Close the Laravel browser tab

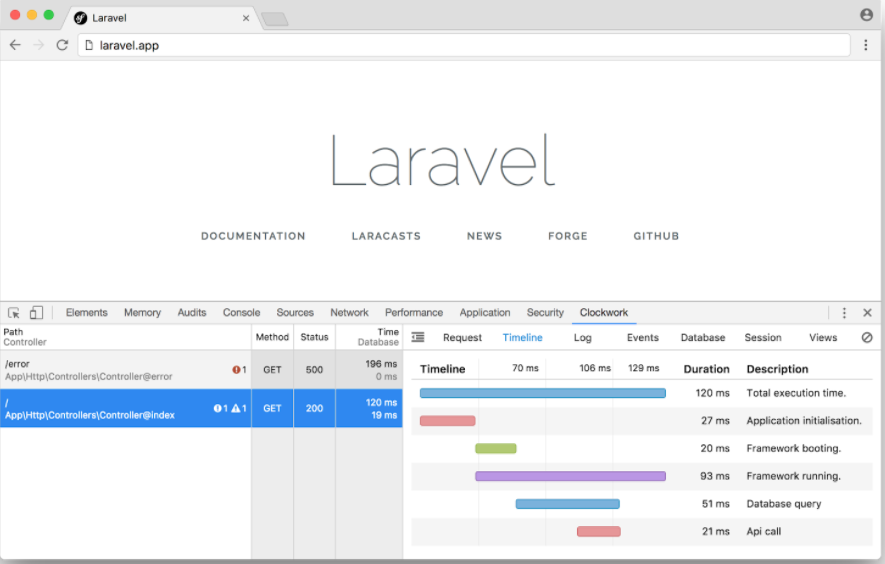246,18
